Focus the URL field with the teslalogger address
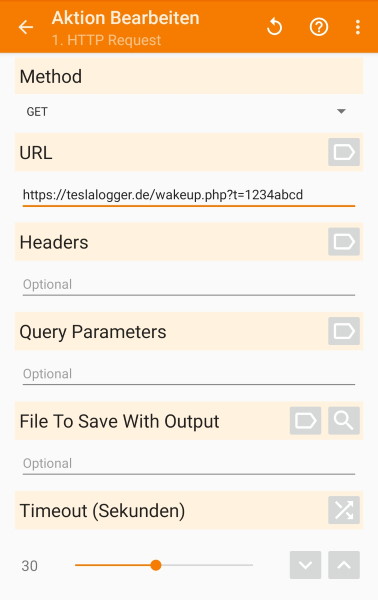This screenshot has height=600, width=378. click(189, 195)
